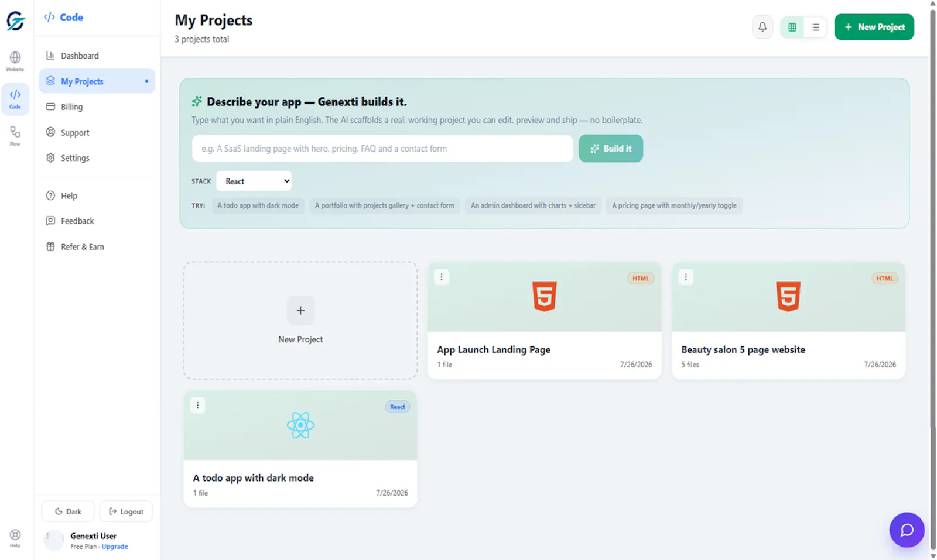Viewport: 937px width, 560px height.
Task: Open the Billing page
Action: point(97,106)
